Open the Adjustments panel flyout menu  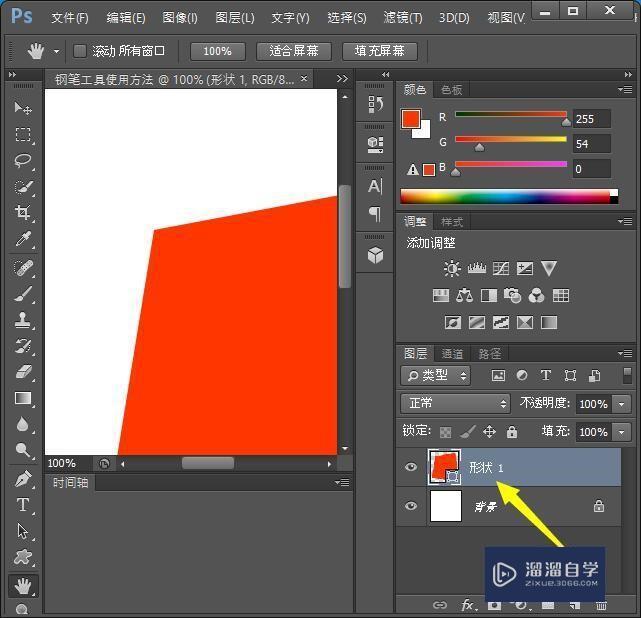coord(625,222)
